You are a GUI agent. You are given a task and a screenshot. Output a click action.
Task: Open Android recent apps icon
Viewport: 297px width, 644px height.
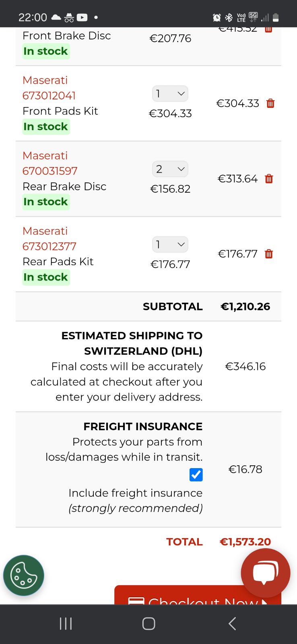(x=66, y=623)
